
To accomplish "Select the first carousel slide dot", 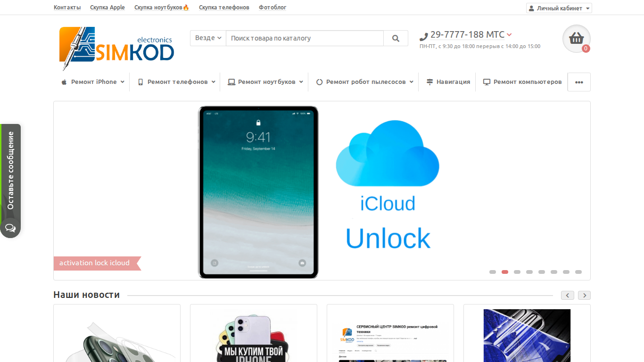I will [x=493, y=272].
